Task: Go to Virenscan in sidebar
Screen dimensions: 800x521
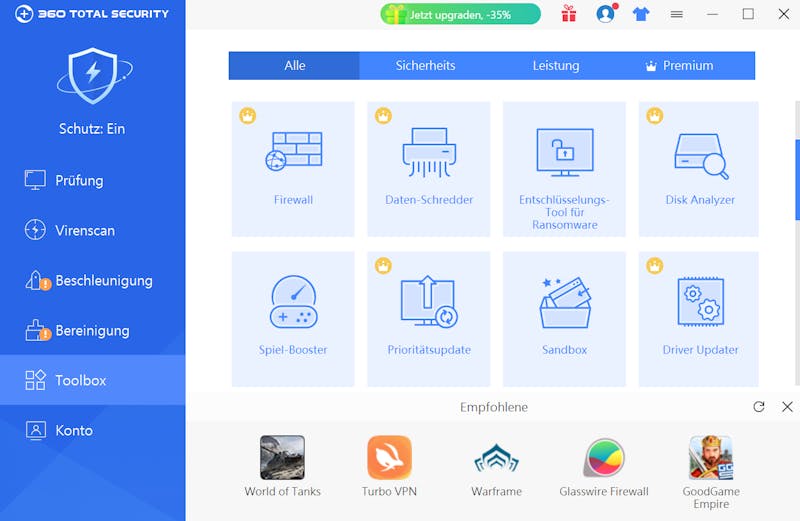Action: tap(93, 230)
